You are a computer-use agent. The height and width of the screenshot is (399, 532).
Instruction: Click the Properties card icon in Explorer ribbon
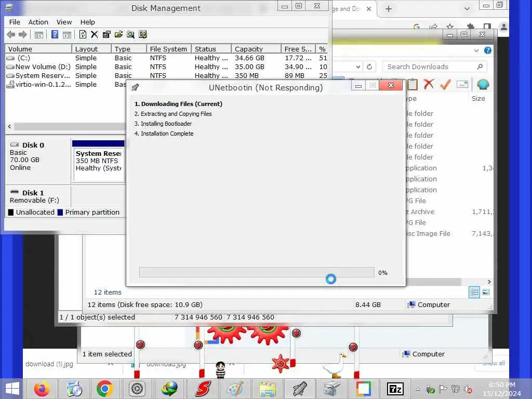coord(462,84)
